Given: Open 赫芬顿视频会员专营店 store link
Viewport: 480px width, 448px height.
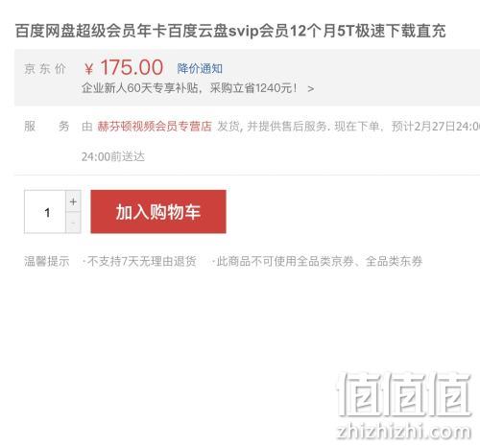Looking at the screenshot, I should coord(155,127).
